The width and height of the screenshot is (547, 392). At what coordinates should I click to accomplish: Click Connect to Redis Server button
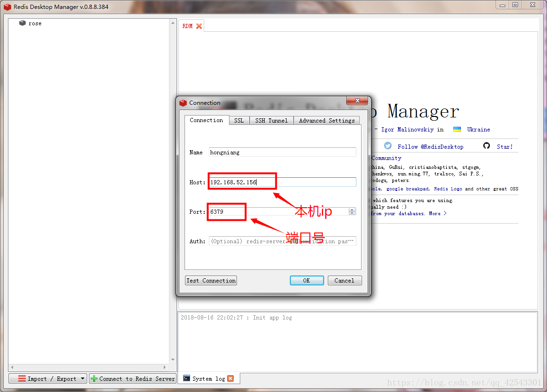[x=133, y=378]
